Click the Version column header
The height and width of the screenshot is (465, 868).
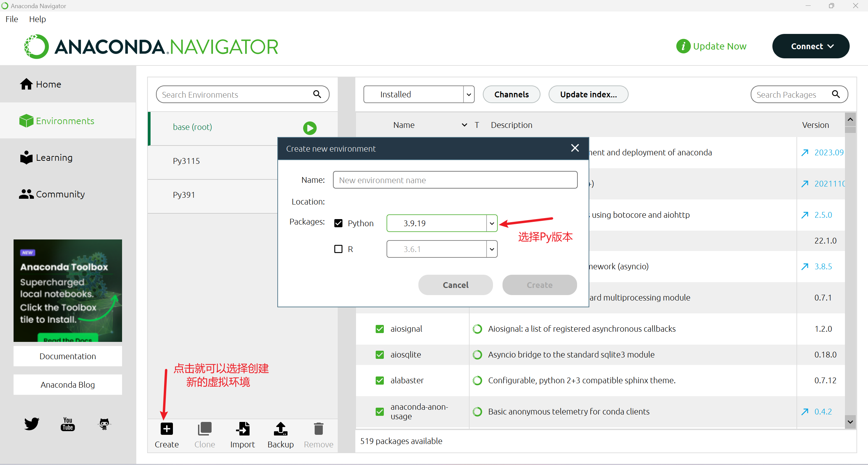[x=815, y=125]
